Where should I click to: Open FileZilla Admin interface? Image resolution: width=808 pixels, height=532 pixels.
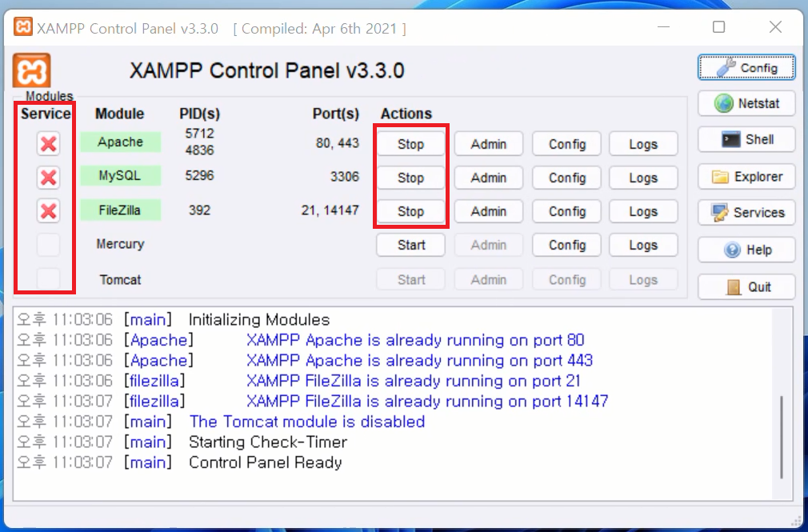click(x=489, y=211)
